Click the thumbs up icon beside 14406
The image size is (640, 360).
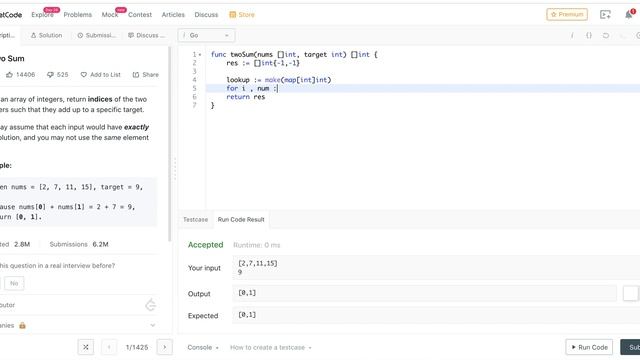pyautogui.click(x=9, y=75)
